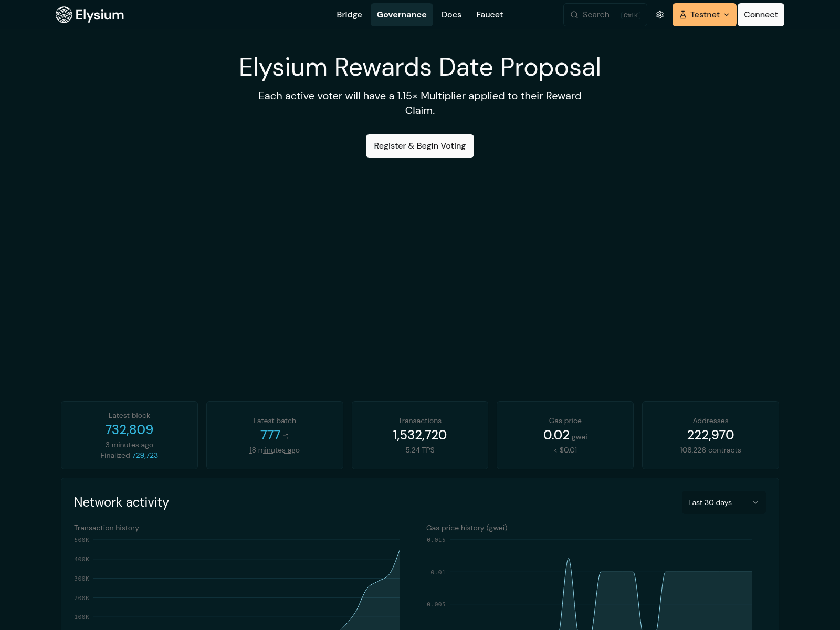This screenshot has width=840, height=630.
Task: Click the Connect wallet button
Action: click(x=761, y=15)
